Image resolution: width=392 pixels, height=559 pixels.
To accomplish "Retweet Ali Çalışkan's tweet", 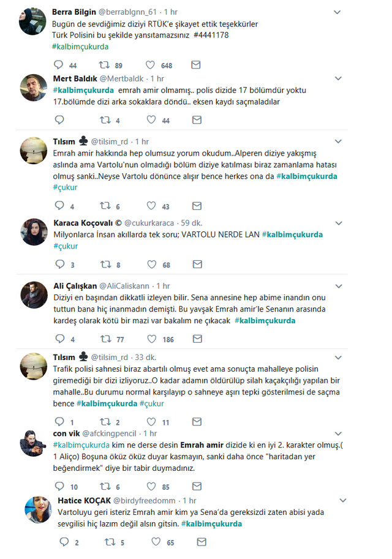I will [x=105, y=339].
